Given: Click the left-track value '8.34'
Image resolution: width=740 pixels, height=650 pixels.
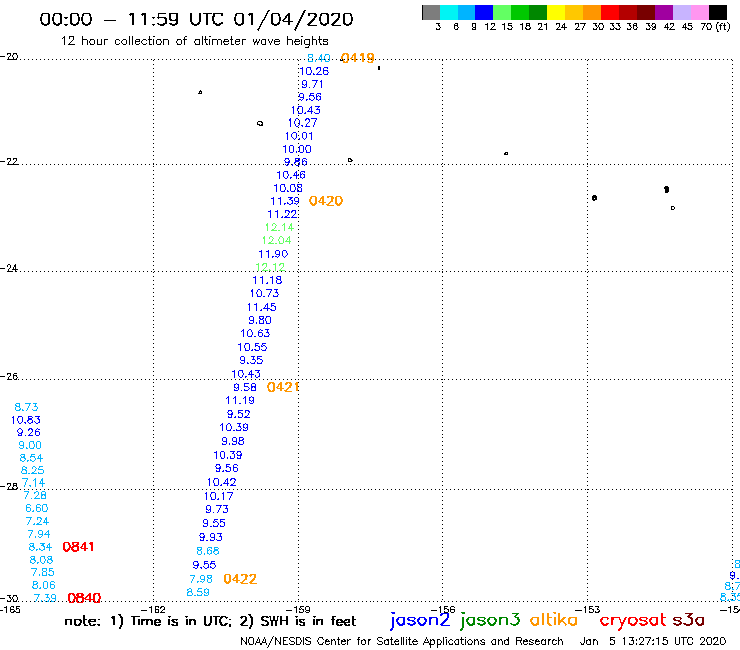Looking at the screenshot, I should tap(40, 547).
